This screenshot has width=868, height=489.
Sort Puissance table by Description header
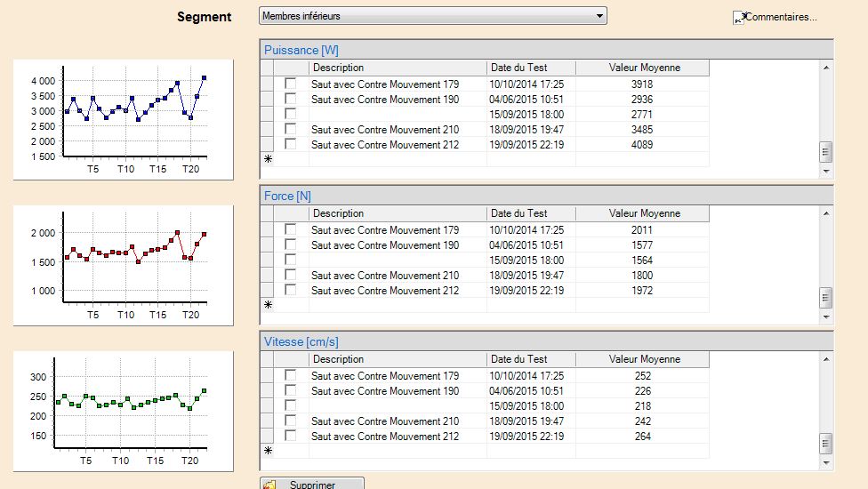pyautogui.click(x=398, y=68)
